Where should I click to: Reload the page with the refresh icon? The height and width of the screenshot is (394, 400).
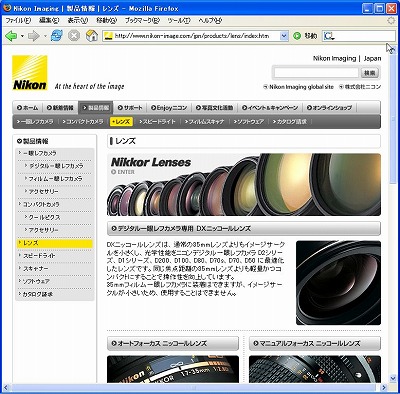pos(57,36)
